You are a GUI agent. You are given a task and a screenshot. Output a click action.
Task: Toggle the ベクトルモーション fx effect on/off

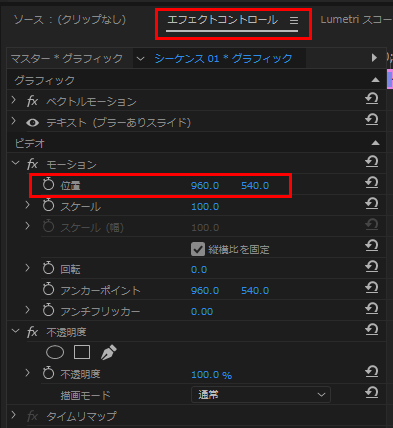(32, 101)
